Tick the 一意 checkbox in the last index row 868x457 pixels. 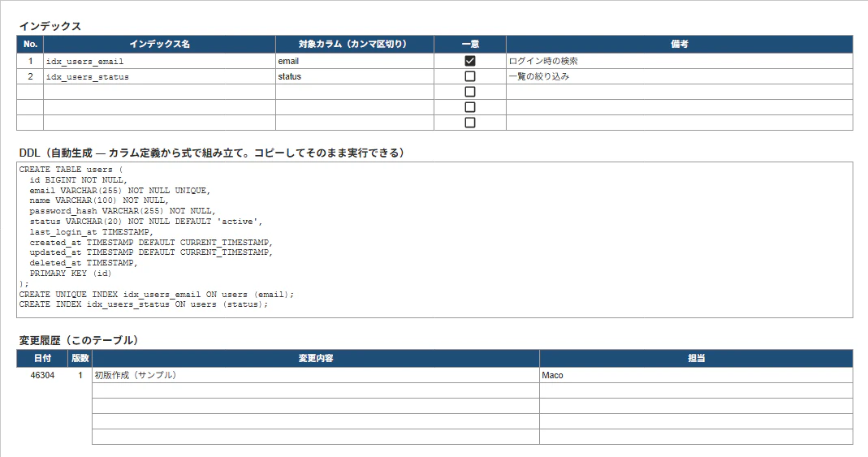pyautogui.click(x=470, y=123)
